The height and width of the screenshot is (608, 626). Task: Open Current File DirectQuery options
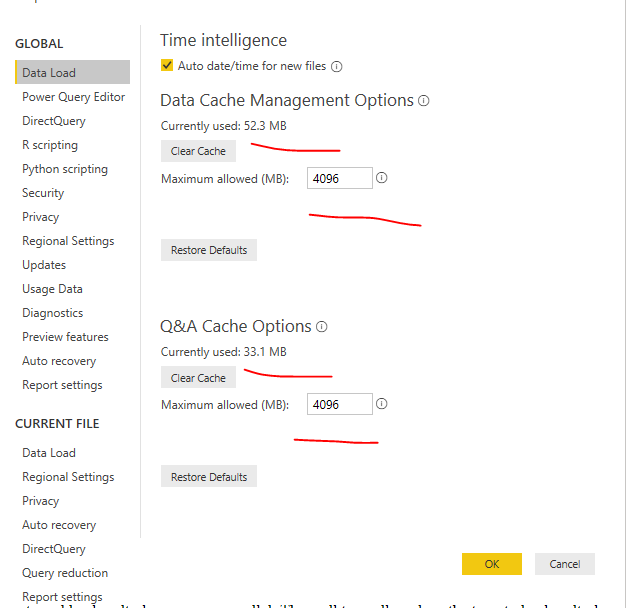54,549
